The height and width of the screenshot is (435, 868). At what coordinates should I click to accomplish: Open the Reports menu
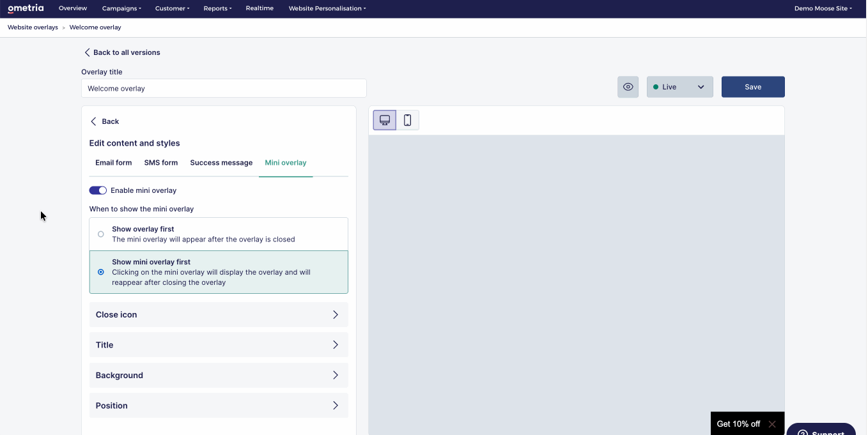pyautogui.click(x=218, y=9)
